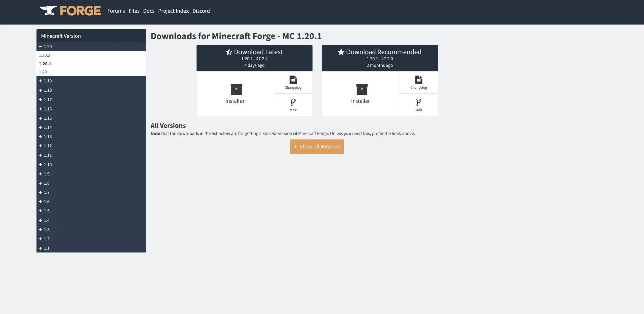Viewport: 644px width, 314px height.
Task: Click the Downloads for Minecraft Forge page title
Action: click(236, 36)
